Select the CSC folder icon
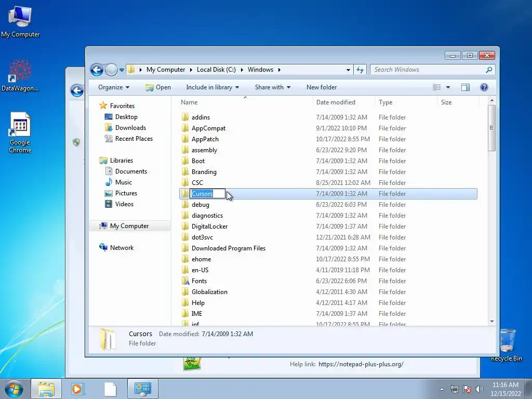 tap(185, 182)
